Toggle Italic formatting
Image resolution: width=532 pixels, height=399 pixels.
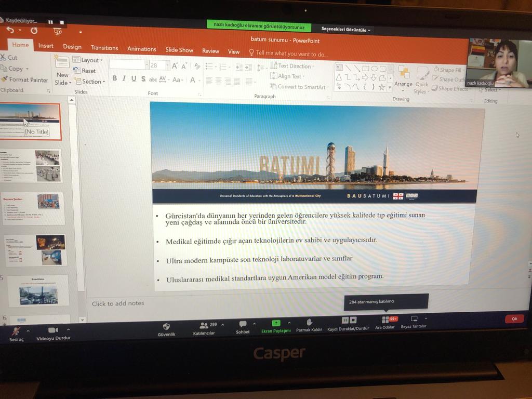[124, 79]
